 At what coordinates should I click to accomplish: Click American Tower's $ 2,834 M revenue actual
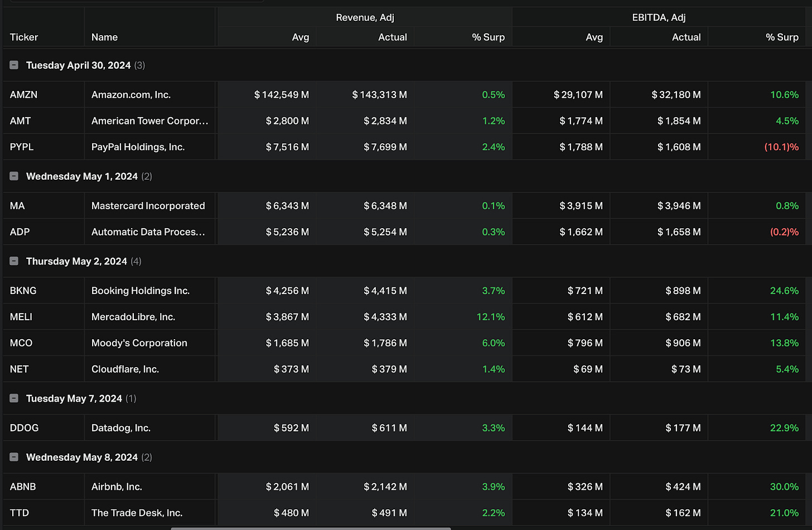[x=385, y=121]
